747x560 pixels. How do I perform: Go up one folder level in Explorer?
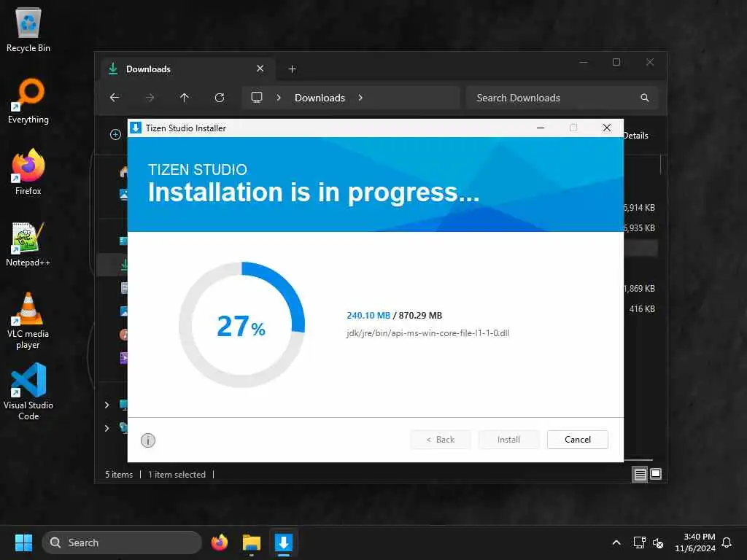185,98
